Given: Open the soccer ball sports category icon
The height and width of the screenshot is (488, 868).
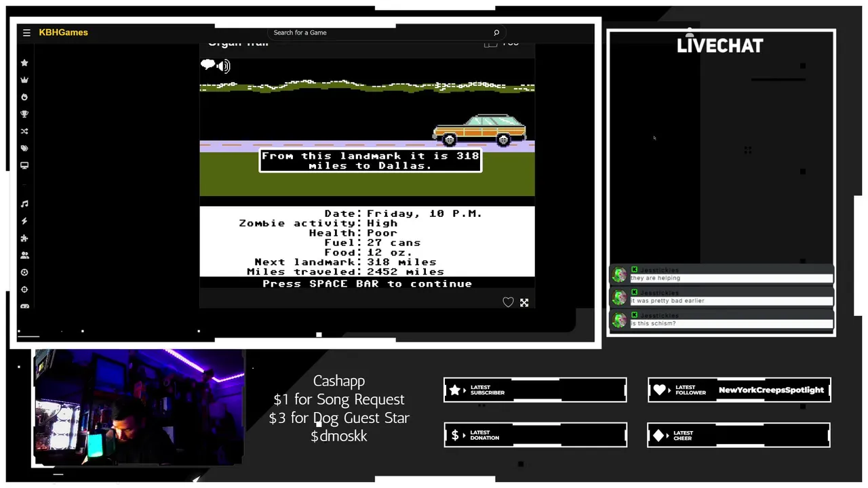Looking at the screenshot, I should pos(24,272).
